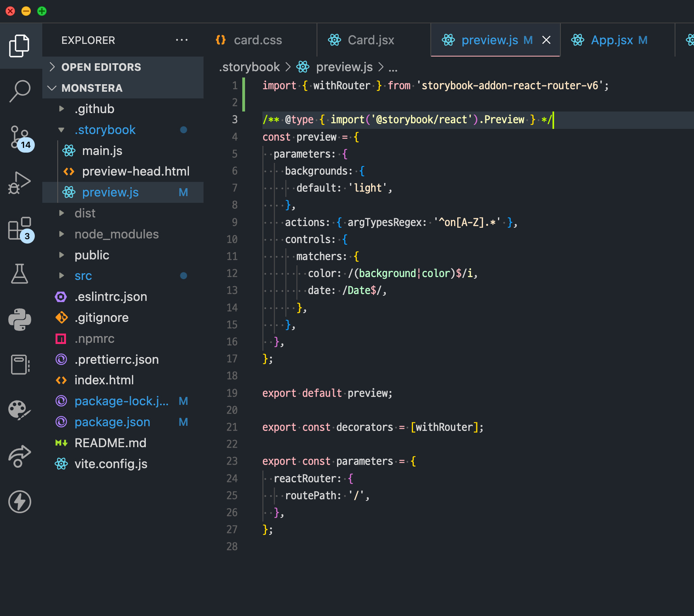Switch to the Card.jsx tab
Screen dimensions: 694x616
(370, 40)
